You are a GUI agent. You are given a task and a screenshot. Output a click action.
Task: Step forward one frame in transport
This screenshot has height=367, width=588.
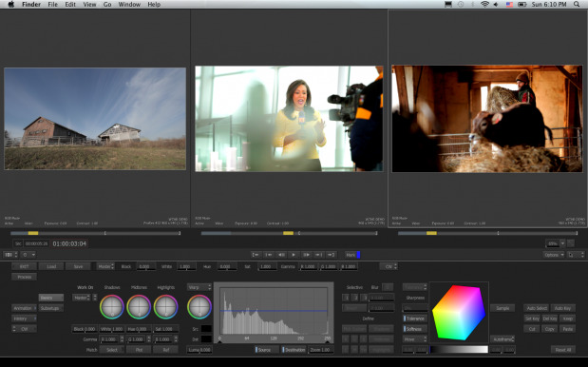tap(306, 255)
